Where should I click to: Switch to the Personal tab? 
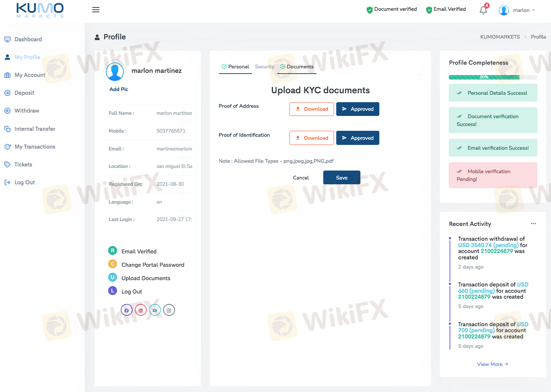point(236,67)
